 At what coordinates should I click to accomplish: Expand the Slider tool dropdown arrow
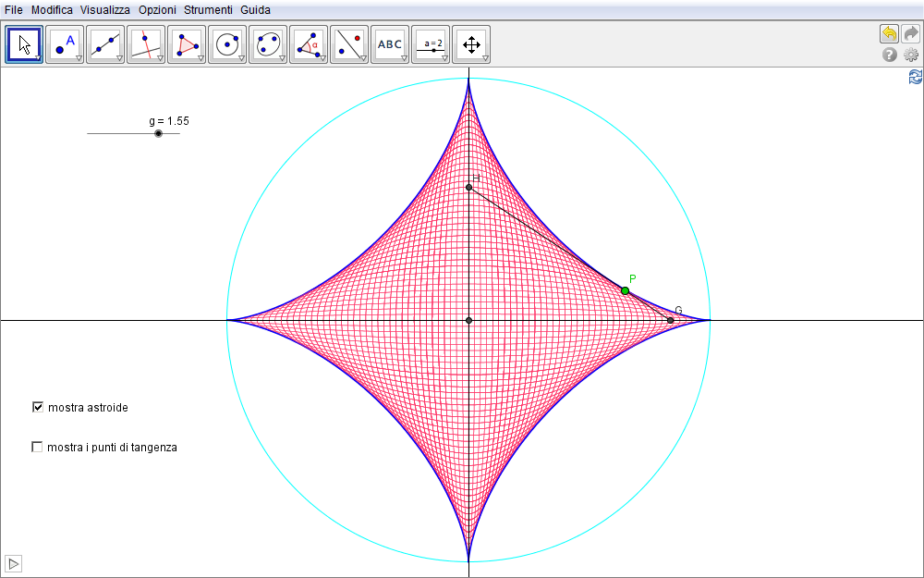(x=444, y=58)
